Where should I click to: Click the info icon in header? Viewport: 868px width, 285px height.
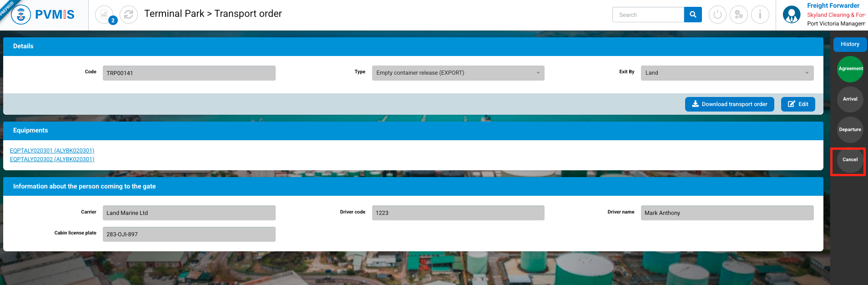coord(760,15)
